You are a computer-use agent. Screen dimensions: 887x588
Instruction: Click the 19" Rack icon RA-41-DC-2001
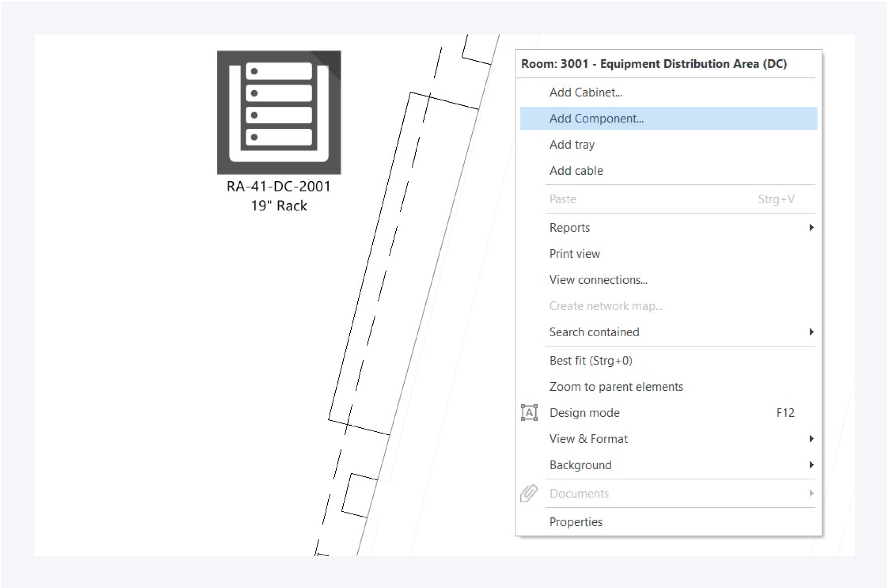[x=279, y=112]
